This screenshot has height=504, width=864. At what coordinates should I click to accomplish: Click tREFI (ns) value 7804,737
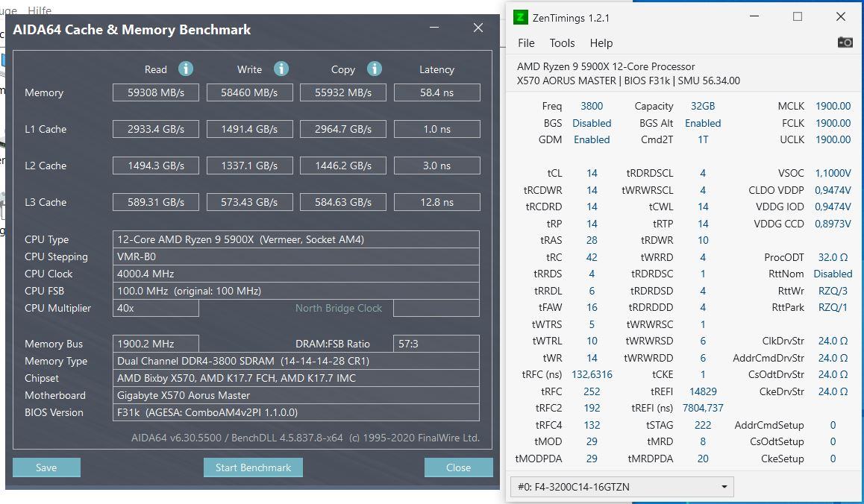pos(703,408)
